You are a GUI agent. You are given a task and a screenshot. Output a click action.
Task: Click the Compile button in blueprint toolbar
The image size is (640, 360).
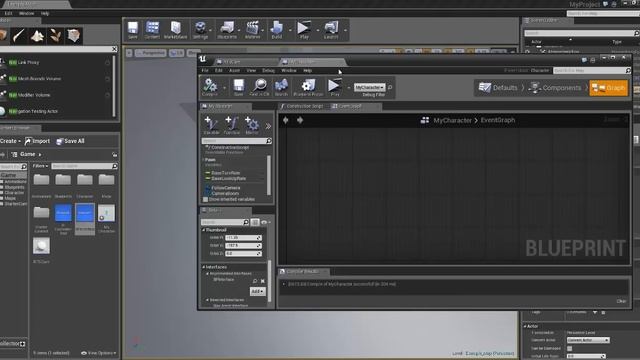point(210,87)
